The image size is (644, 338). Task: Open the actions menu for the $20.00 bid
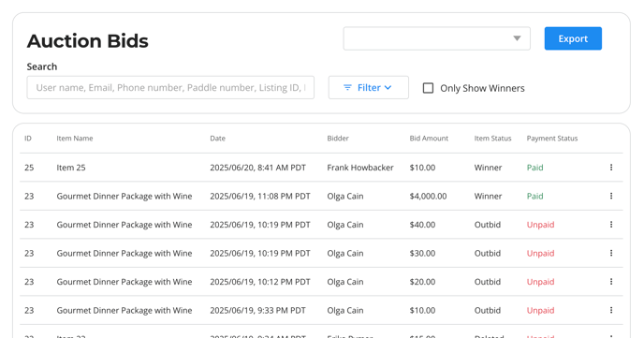611,281
